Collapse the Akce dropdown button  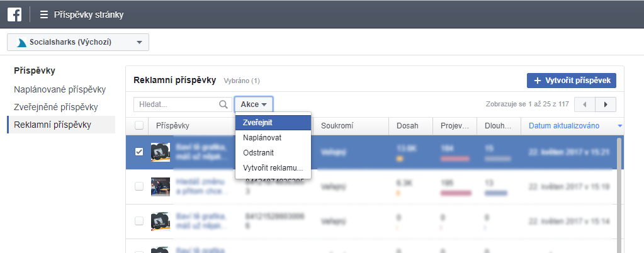(x=254, y=104)
